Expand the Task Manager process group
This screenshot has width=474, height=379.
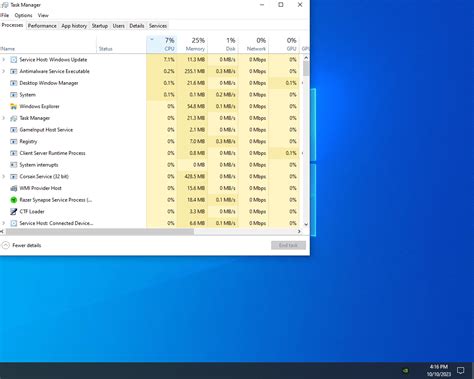click(4, 118)
